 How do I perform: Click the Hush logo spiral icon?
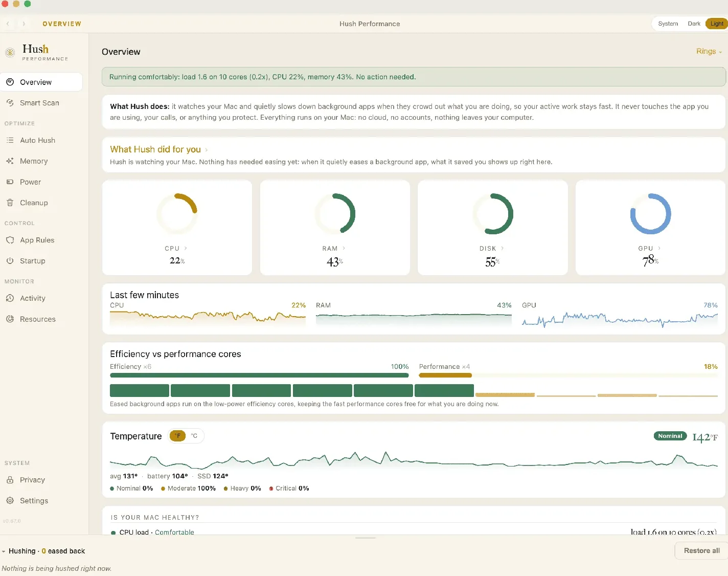click(x=10, y=52)
